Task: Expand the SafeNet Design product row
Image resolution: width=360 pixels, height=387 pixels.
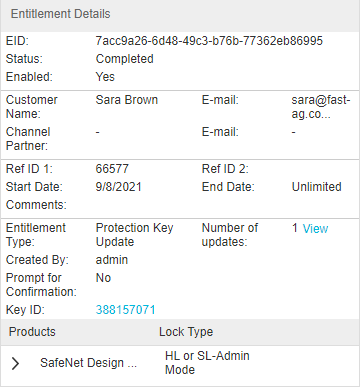Action: (x=15, y=363)
